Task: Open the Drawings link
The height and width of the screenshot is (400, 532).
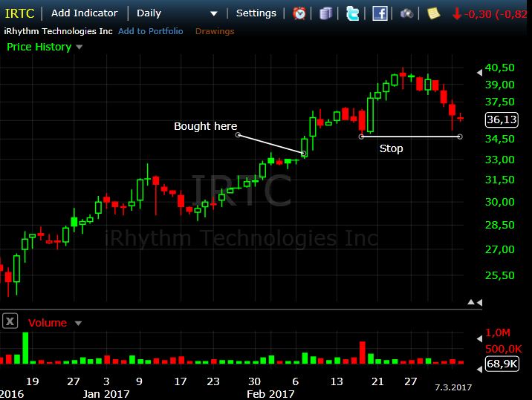Action: (215, 31)
